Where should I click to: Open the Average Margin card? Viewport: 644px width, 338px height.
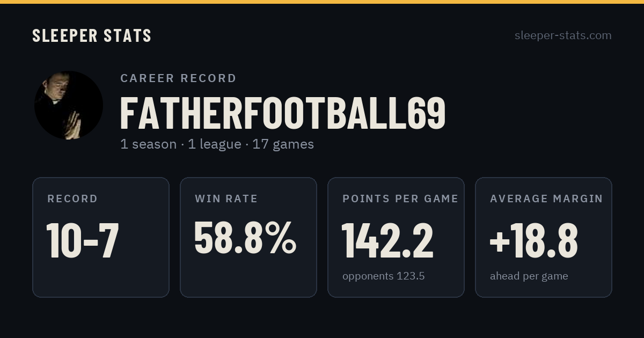[x=544, y=237]
